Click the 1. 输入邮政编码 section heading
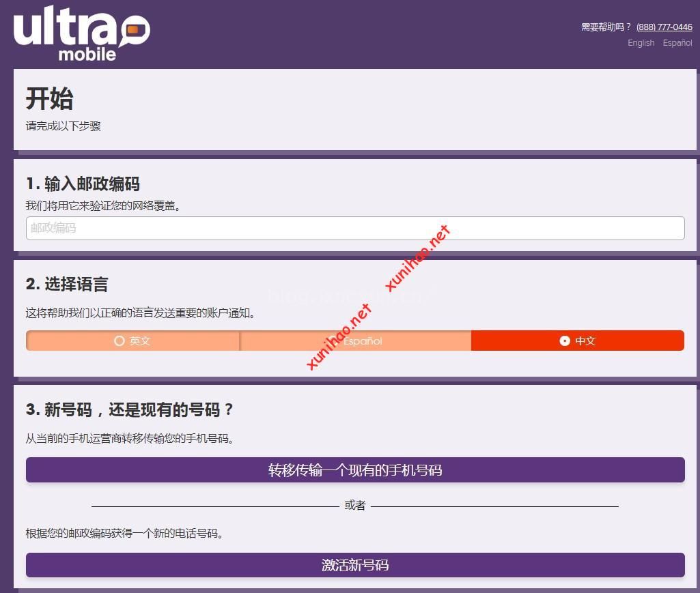The image size is (700, 593). pyautogui.click(x=83, y=184)
